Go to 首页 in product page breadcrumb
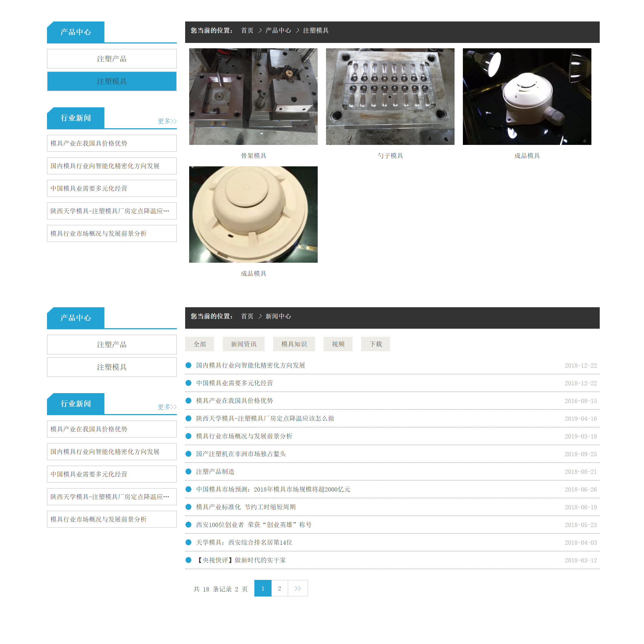Image resolution: width=644 pixels, height=644 pixels. 247,30
